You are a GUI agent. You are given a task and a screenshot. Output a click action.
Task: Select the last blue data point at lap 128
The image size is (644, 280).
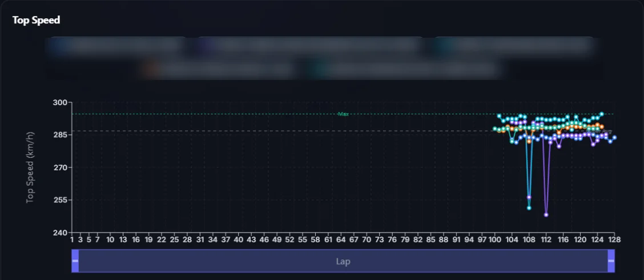[x=614, y=138]
